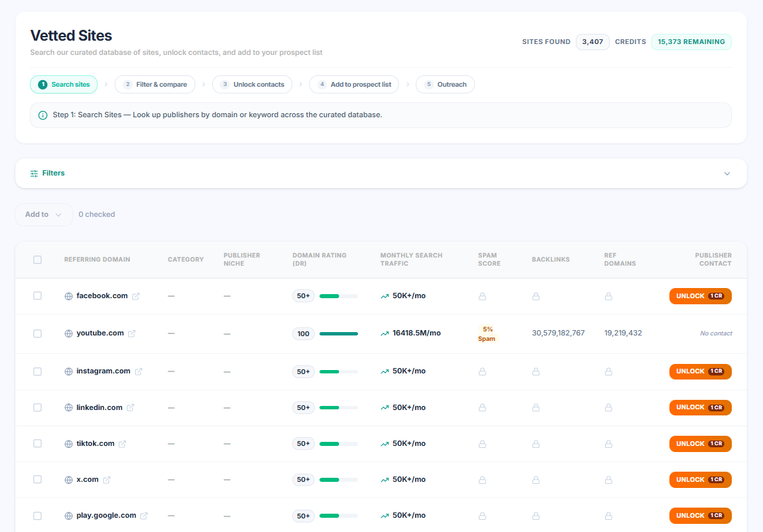The height and width of the screenshot is (532, 763).
Task: Click linkedin.com spam score lock icon
Action: pos(482,407)
